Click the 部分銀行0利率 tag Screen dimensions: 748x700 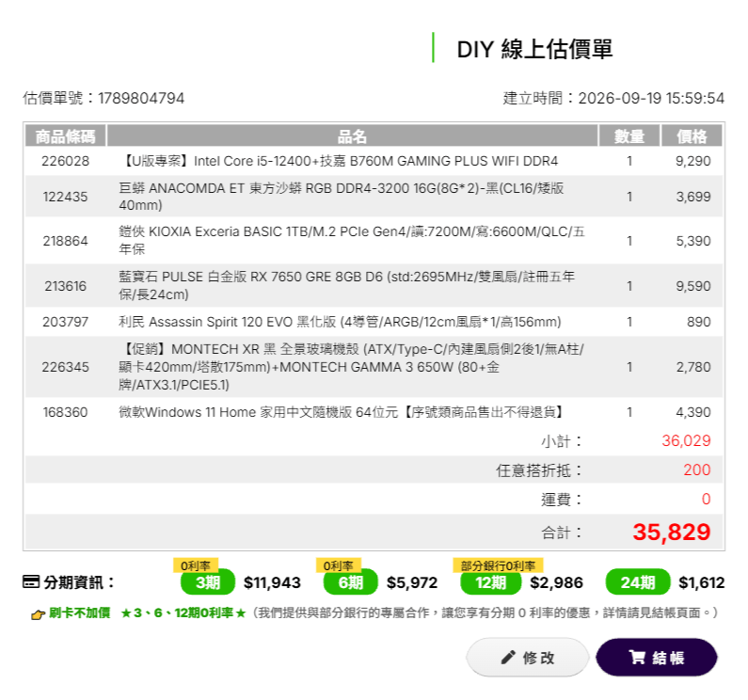[x=498, y=565]
